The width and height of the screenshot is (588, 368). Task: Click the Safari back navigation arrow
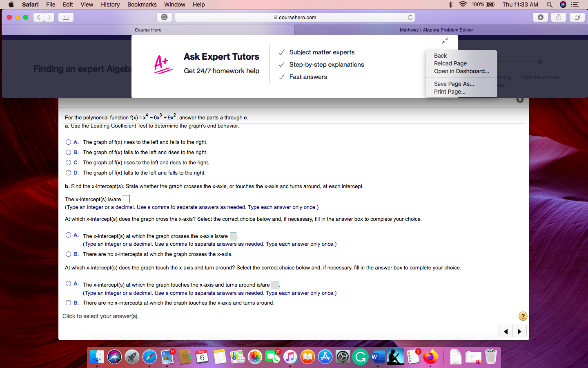pyautogui.click(x=39, y=17)
